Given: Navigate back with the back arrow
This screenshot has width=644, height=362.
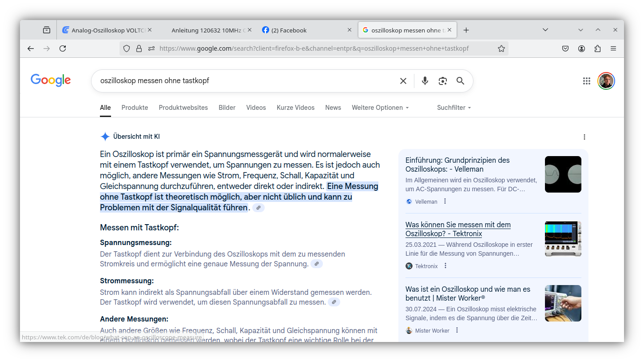Looking at the screenshot, I should (30, 48).
